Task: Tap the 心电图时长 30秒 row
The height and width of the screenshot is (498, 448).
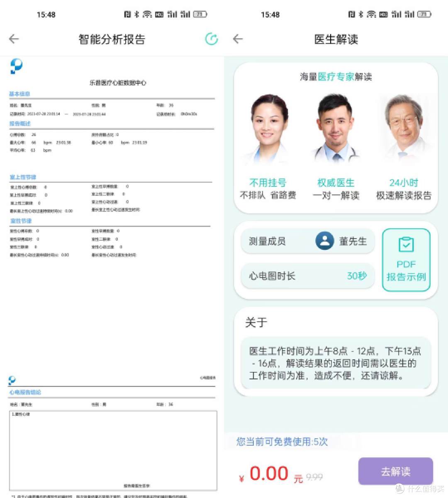Action: 308,276
